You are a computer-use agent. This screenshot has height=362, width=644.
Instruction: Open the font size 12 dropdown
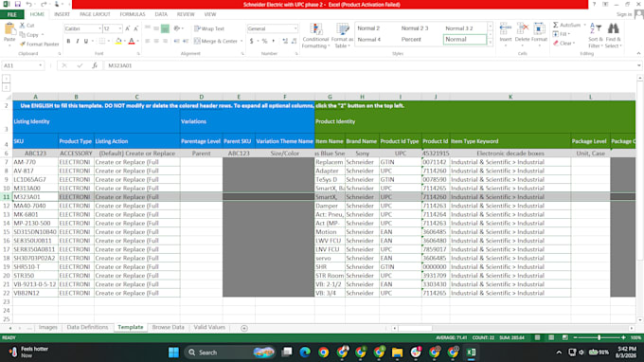pos(120,28)
